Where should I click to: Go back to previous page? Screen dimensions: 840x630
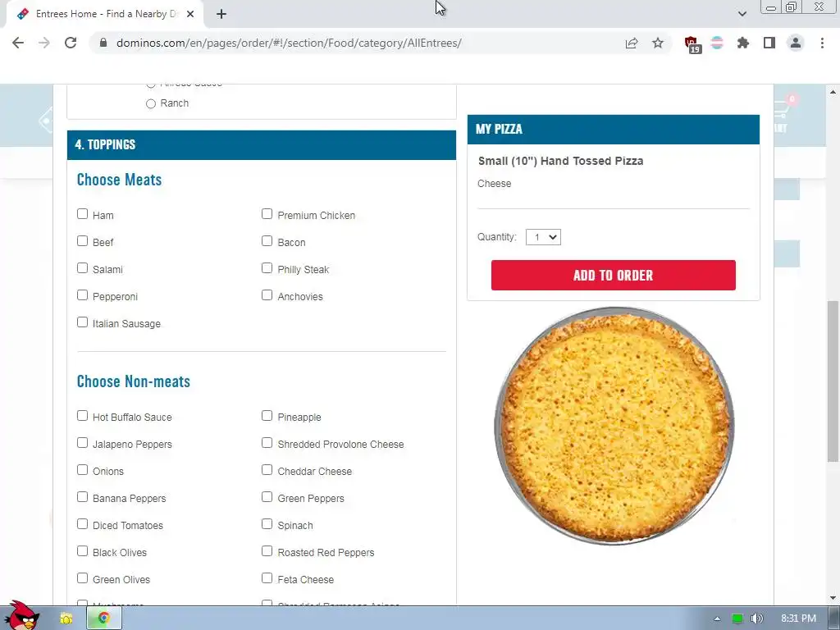[x=18, y=43]
